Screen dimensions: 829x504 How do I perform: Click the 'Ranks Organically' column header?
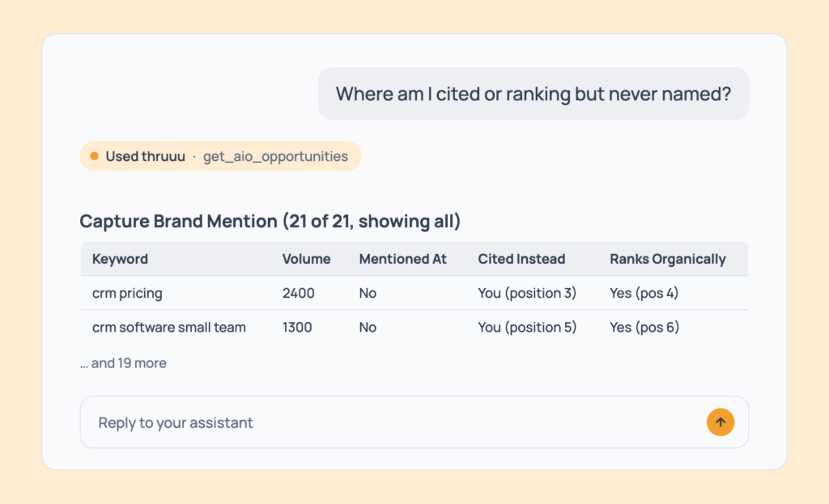(667, 259)
